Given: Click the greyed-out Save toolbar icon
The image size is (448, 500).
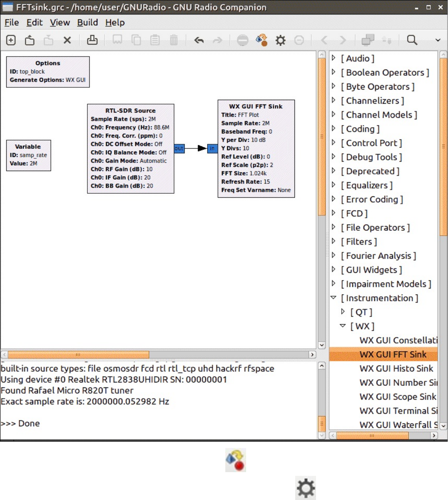Looking at the screenshot, I should coord(48,40).
